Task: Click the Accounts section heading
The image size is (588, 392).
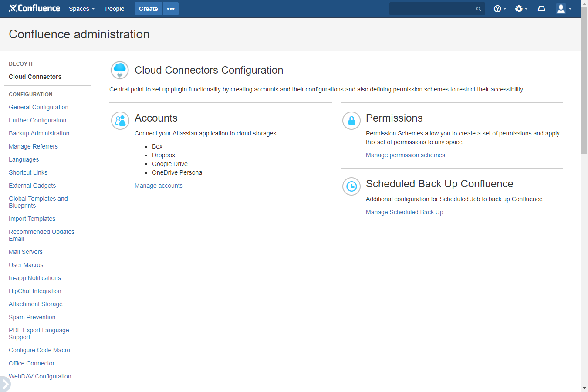Action: (x=156, y=118)
